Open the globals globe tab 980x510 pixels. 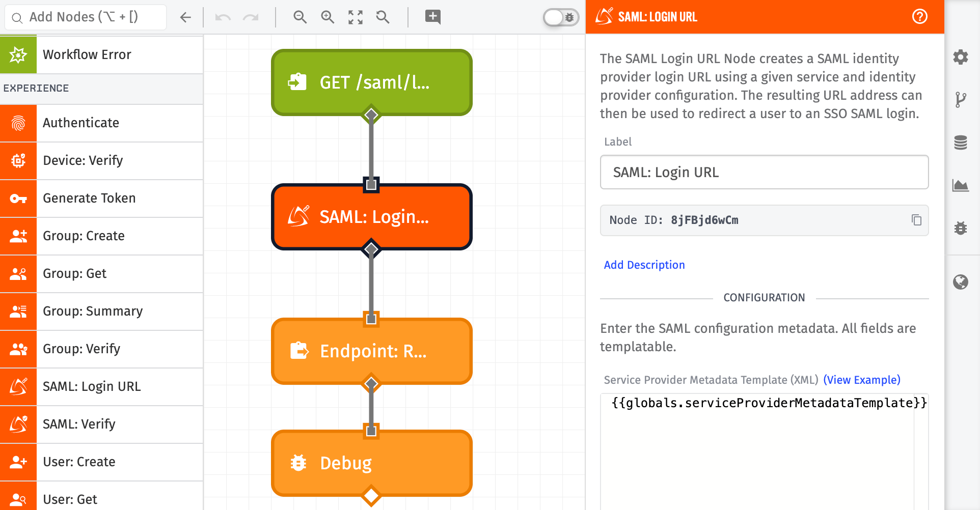coord(961,282)
